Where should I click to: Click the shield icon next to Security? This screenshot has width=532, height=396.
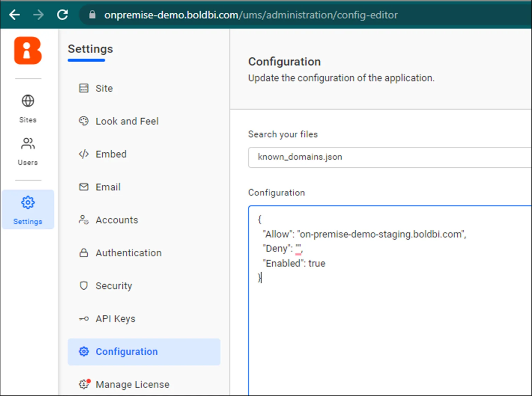tap(84, 286)
